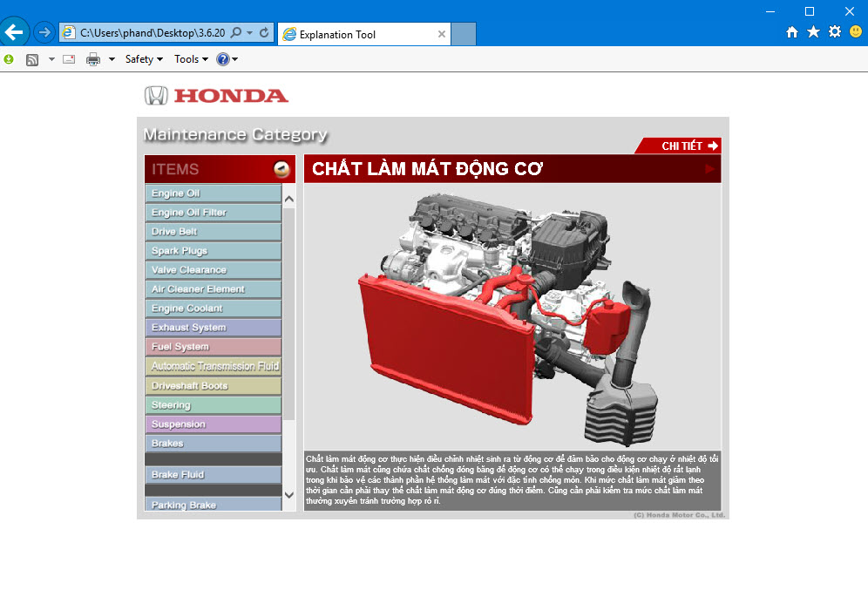868x590 pixels.
Task: Open the address bar autocomplete dropdown arrow
Action: click(249, 32)
